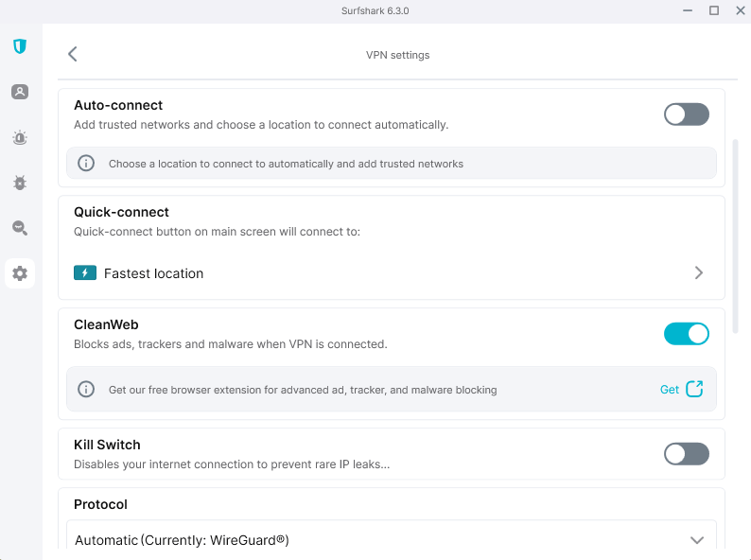
Task: Click the info icon under Auto-connect
Action: point(86,164)
